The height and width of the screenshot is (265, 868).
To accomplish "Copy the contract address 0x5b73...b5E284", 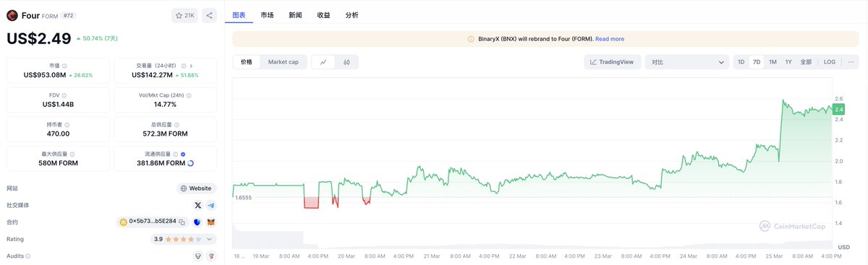I will click(182, 222).
